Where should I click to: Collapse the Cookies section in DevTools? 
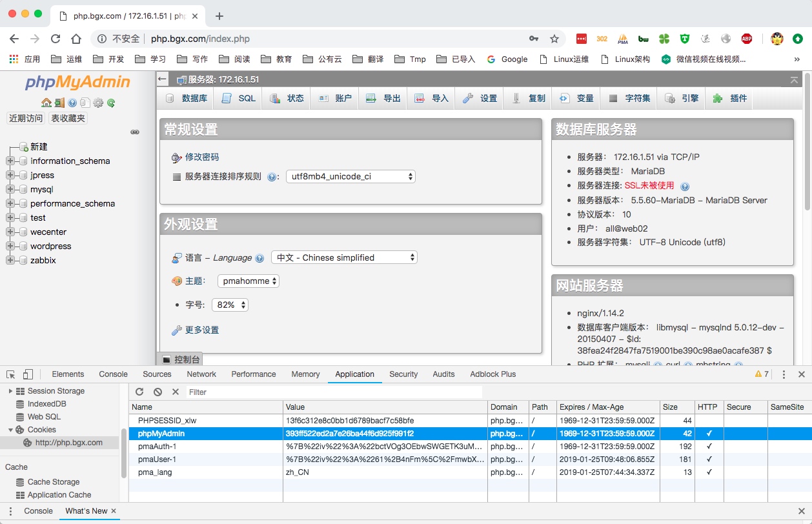(10, 430)
